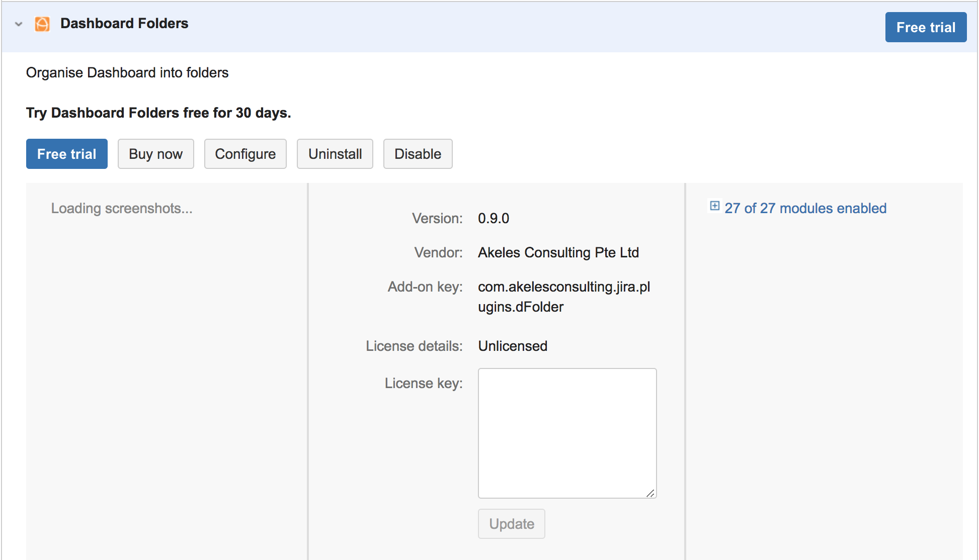
Task: Click the Loading screenshots placeholder text
Action: [x=122, y=208]
